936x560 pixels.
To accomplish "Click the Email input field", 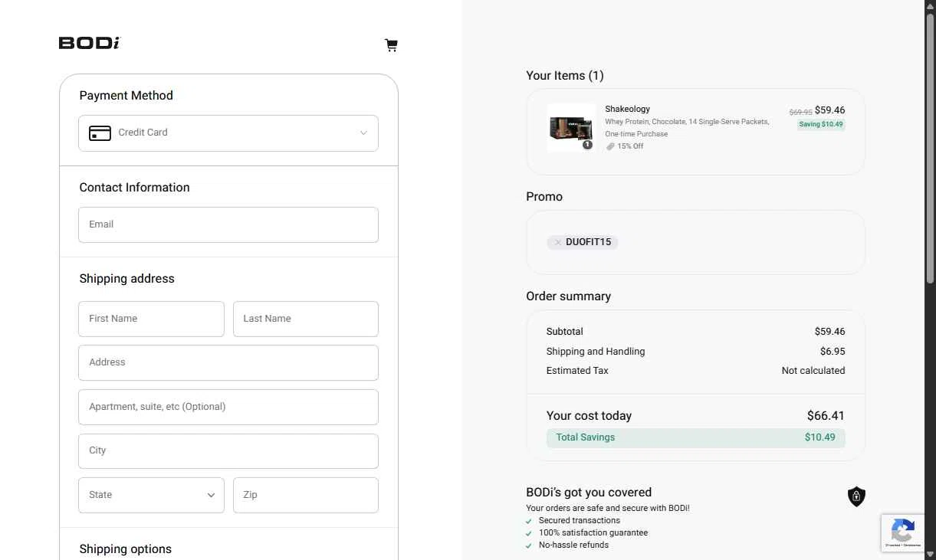I will [228, 224].
